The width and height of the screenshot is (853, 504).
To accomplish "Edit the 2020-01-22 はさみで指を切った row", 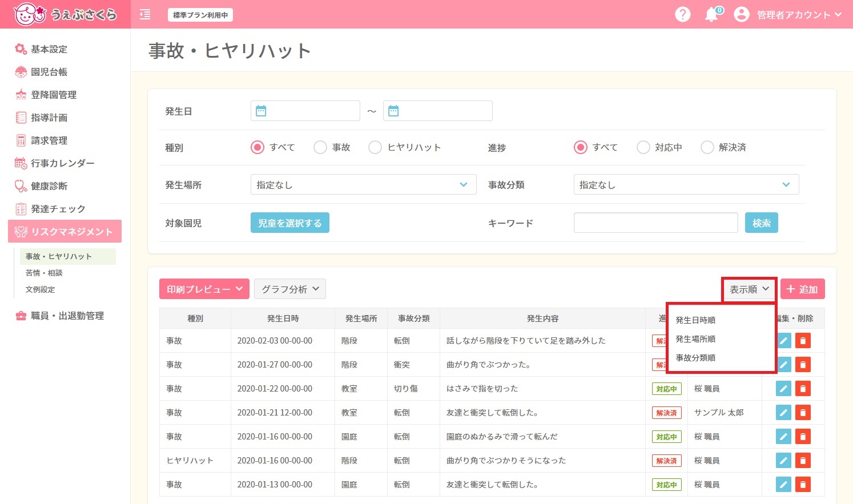I will coord(783,389).
